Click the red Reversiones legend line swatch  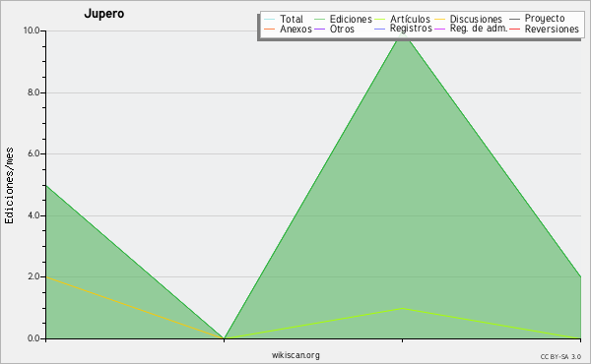514,29
